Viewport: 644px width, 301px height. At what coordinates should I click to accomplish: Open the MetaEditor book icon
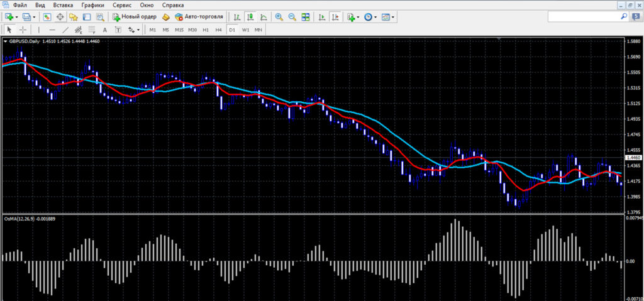click(165, 17)
